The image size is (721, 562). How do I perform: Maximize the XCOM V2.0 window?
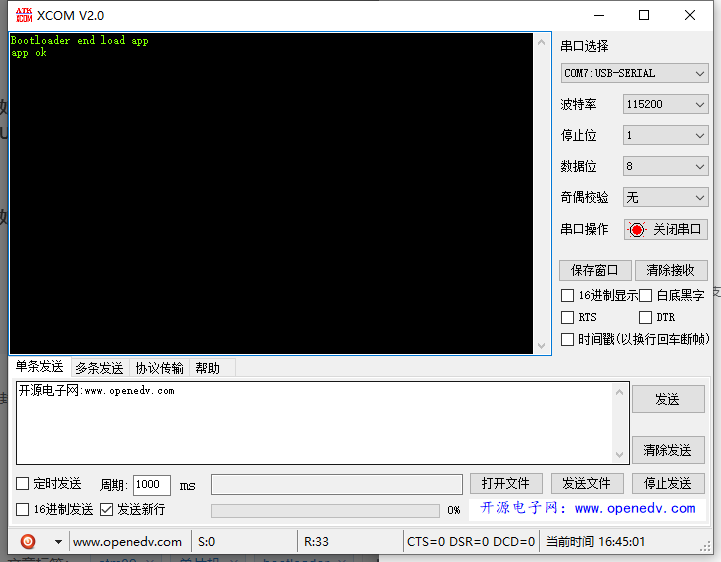(644, 15)
